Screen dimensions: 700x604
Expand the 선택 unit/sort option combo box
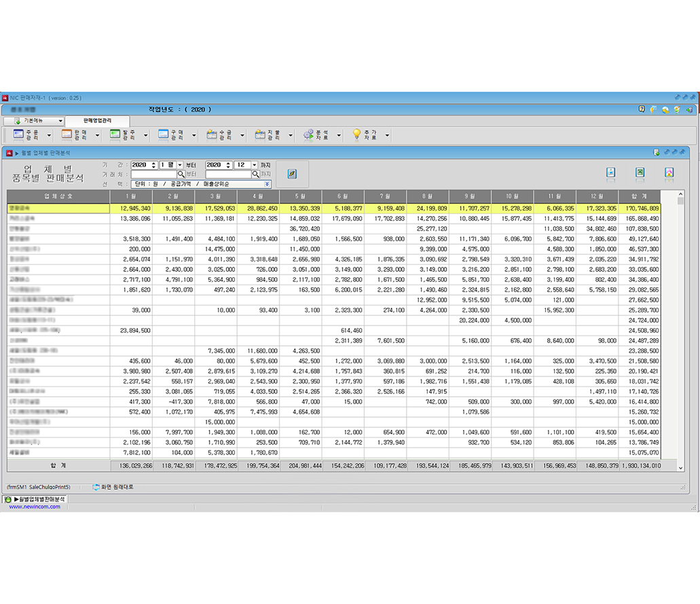tap(267, 184)
